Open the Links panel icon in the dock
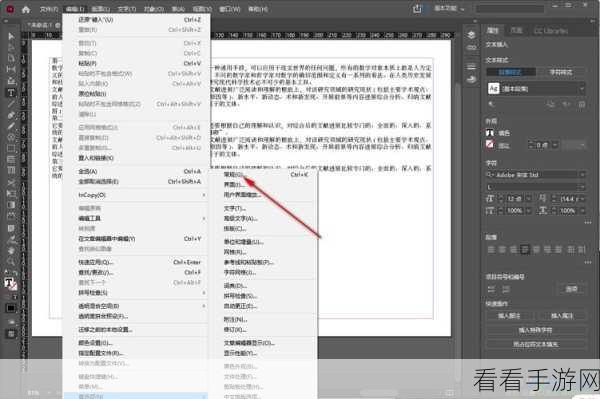The width and height of the screenshot is (600, 399). point(471,48)
